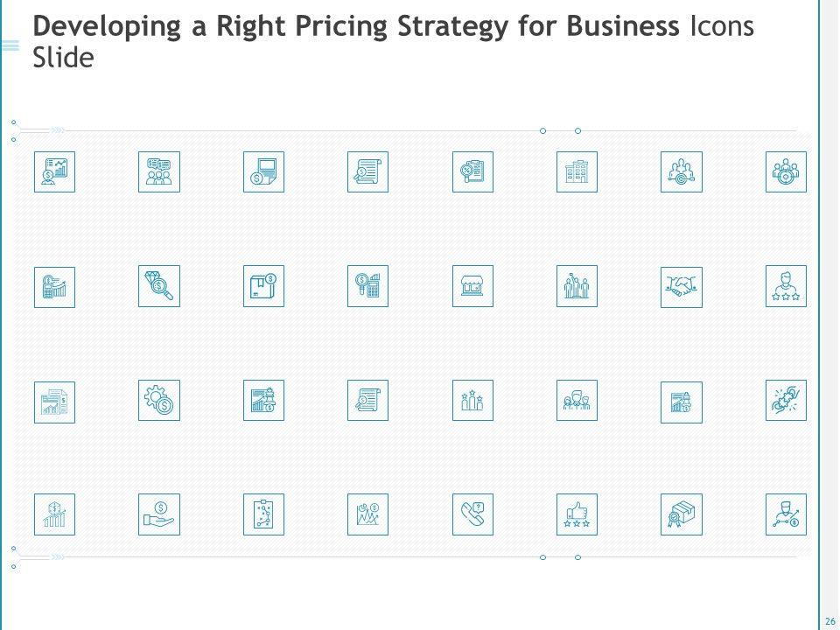Click the phone call with question icon

[472, 514]
